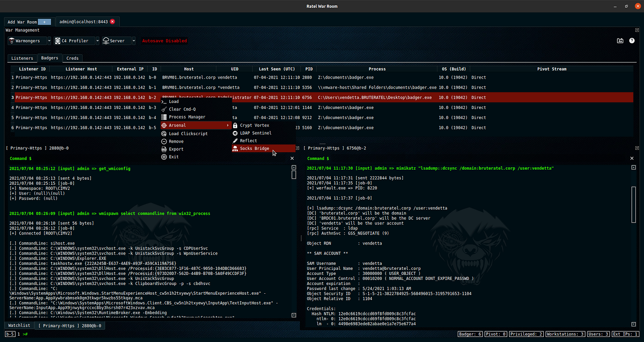The image size is (644, 342).
Task: Click the left console scrollbar up arrow
Action: pyautogui.click(x=294, y=168)
